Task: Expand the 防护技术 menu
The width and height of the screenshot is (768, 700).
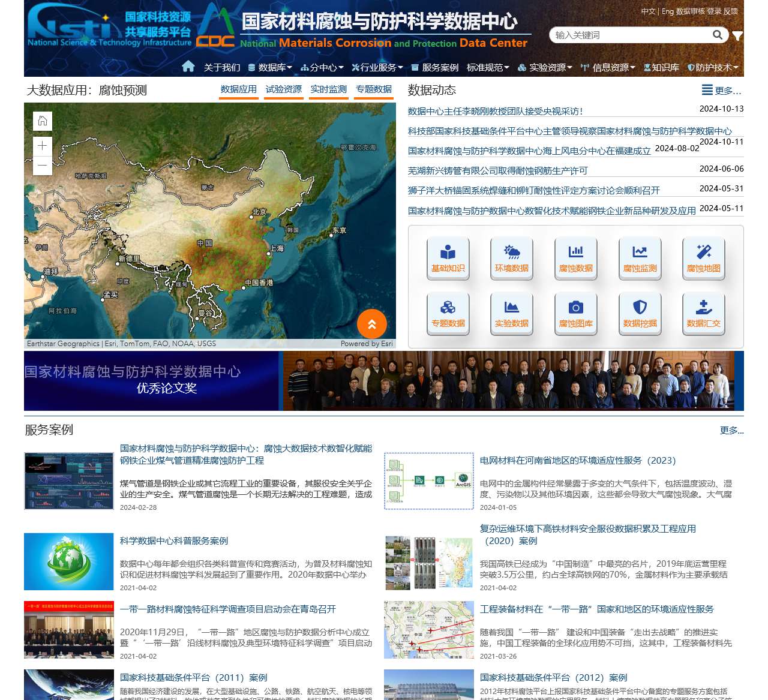Action: tap(713, 67)
